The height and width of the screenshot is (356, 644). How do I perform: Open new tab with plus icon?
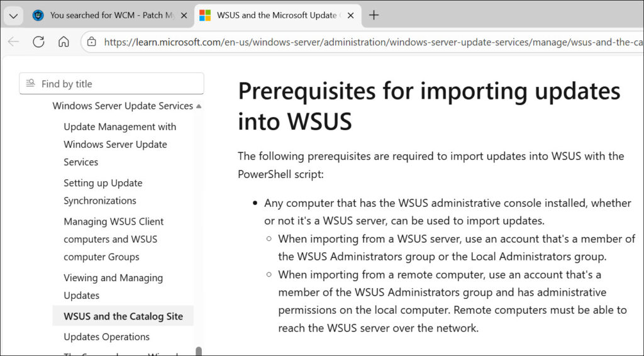(x=374, y=15)
